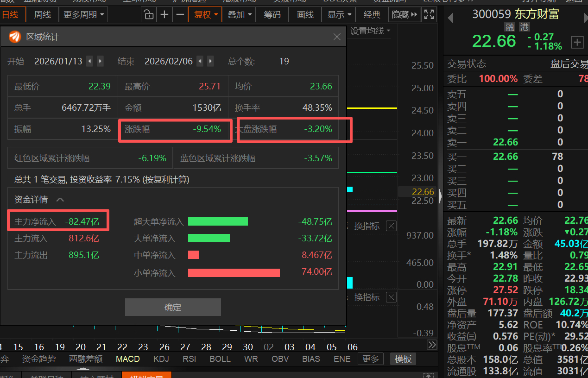Open 设置均线 dropdown
This screenshot has width=588, height=378.
pos(370,31)
